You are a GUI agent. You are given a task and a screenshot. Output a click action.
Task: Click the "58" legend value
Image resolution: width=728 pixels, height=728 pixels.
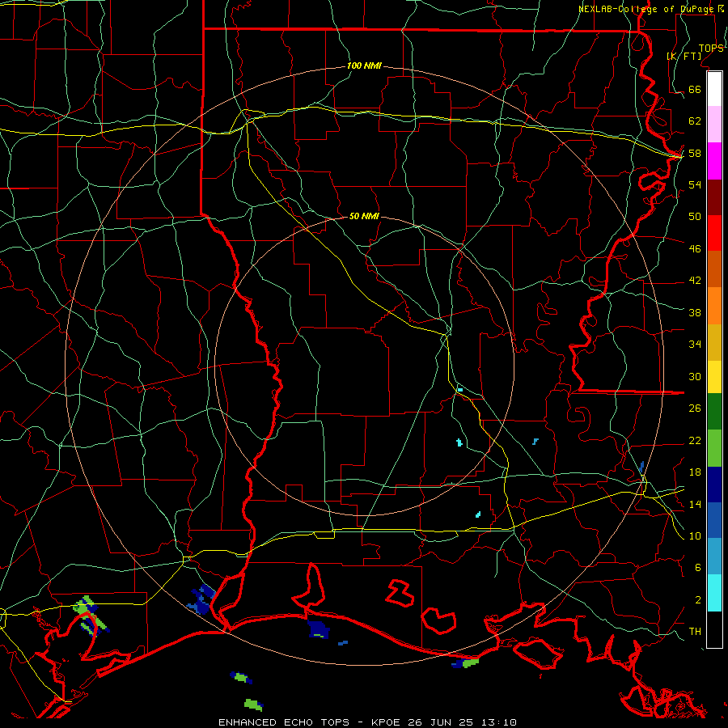695,153
